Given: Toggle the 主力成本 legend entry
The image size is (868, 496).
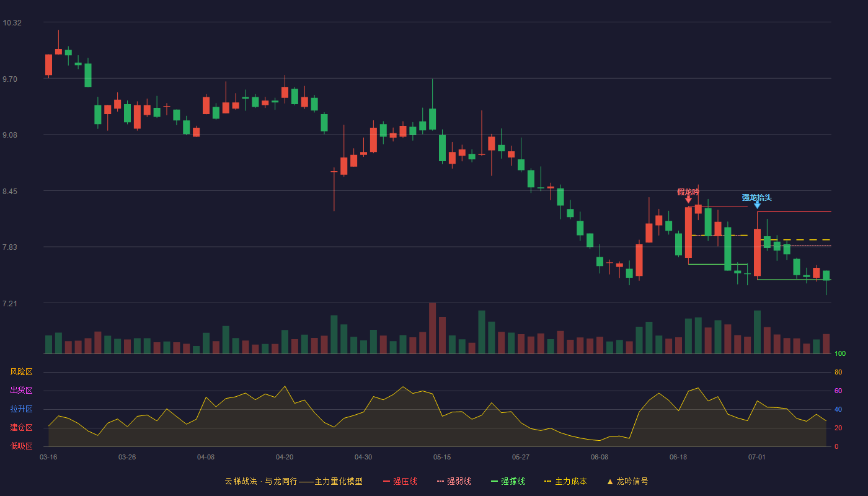Looking at the screenshot, I should coord(565,481).
